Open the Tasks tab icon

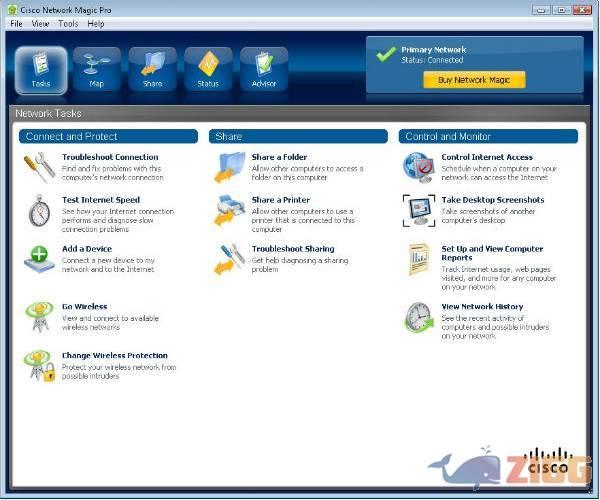41,70
